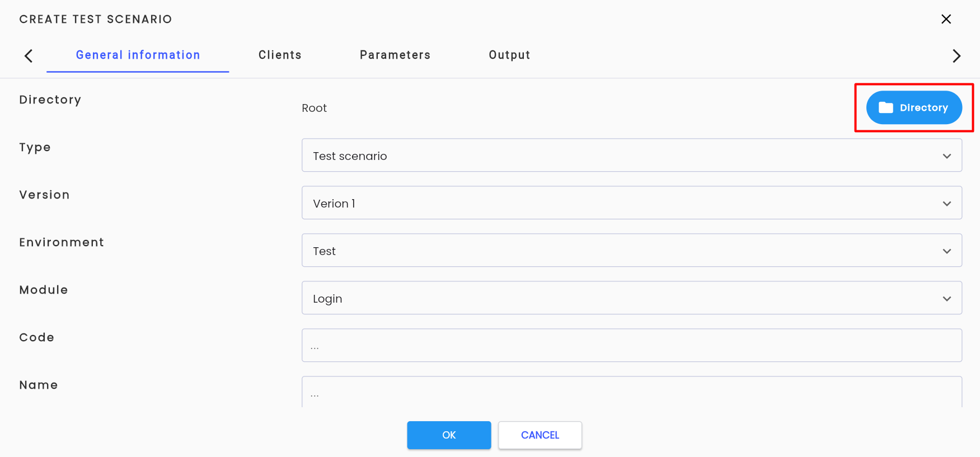Select the Test scenario type combo box
The image size is (980, 457).
[x=632, y=155]
